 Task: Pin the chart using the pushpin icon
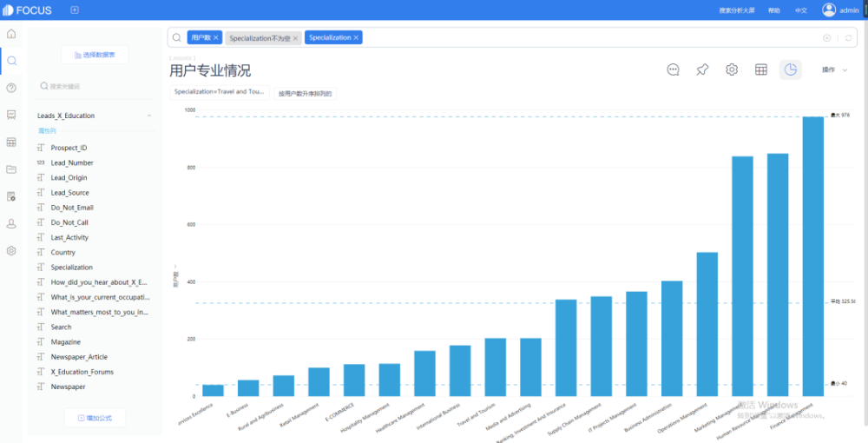pyautogui.click(x=702, y=70)
